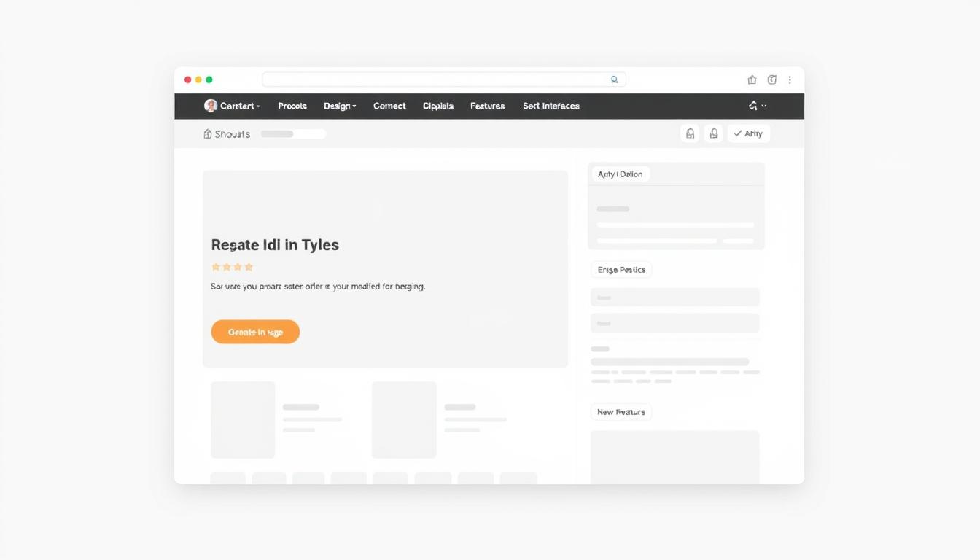Click the copy icon beside the share icon
The image size is (980, 560).
[x=771, y=80]
